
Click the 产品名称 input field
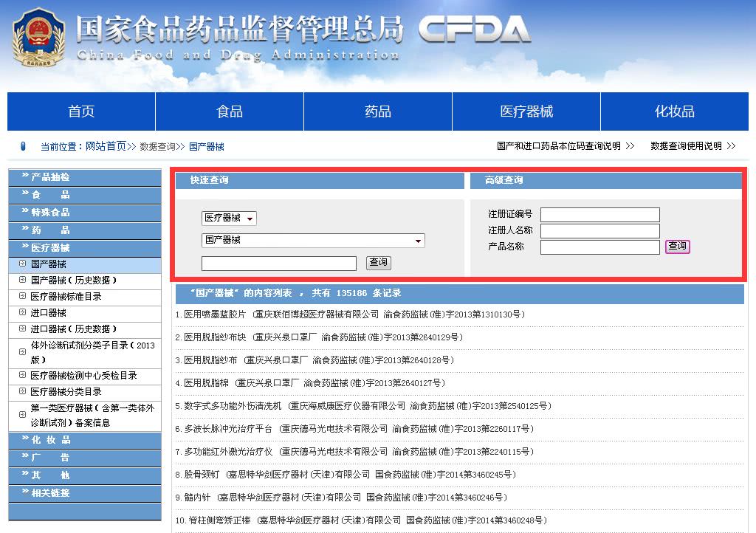[x=599, y=247]
